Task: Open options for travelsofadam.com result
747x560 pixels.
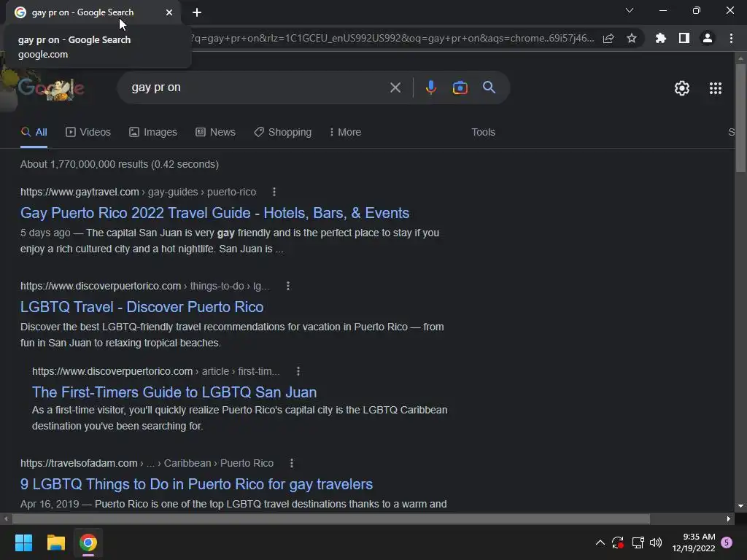Action: [x=292, y=463]
